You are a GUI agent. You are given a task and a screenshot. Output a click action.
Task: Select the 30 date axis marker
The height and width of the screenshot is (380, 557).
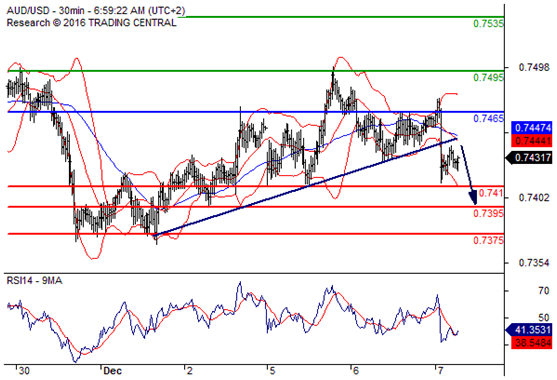point(24,371)
